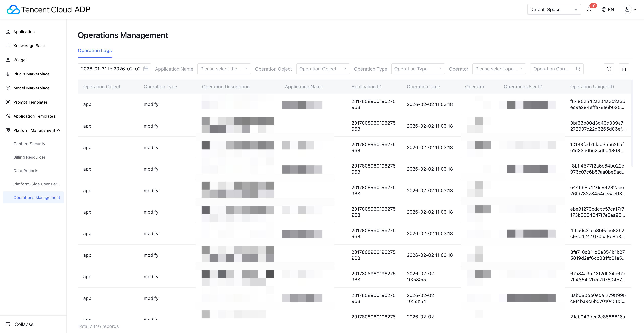Open the Operator select dropdown
Viewport: 644px width, 333px height.
[499, 69]
